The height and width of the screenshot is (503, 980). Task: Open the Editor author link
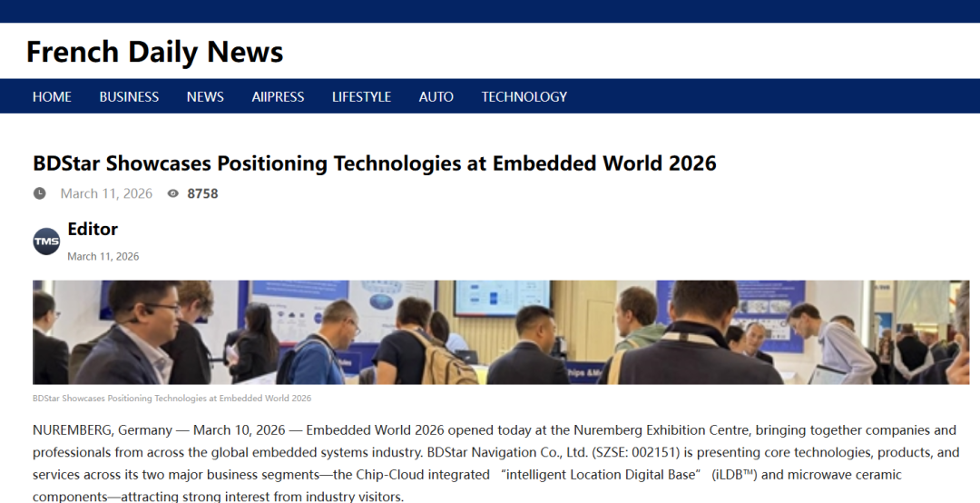pyautogui.click(x=93, y=229)
